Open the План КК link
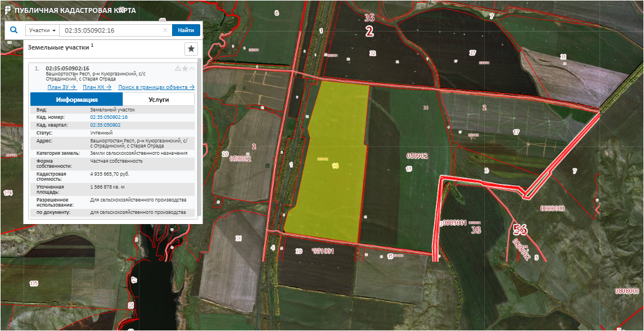Viewport: 644px width, 331px height. point(97,87)
